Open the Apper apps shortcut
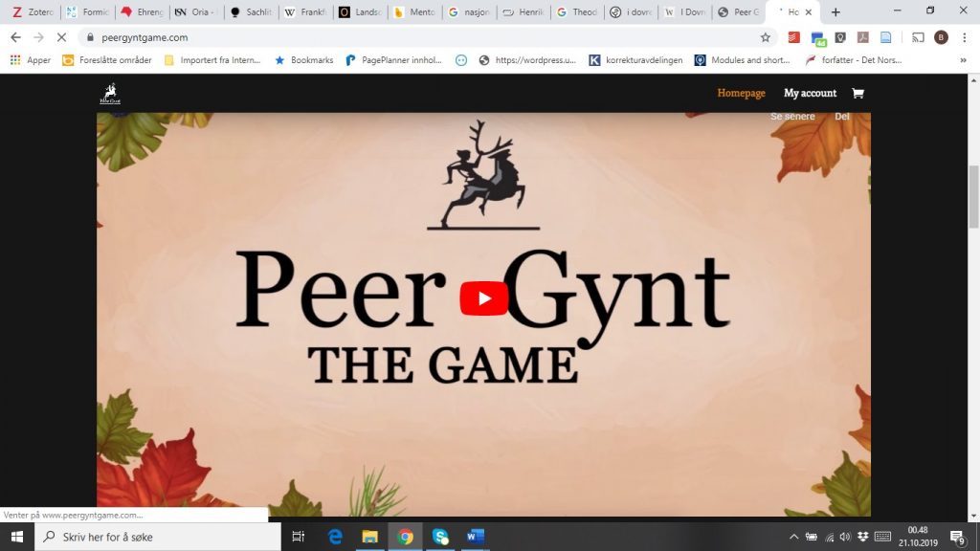 click(x=30, y=60)
